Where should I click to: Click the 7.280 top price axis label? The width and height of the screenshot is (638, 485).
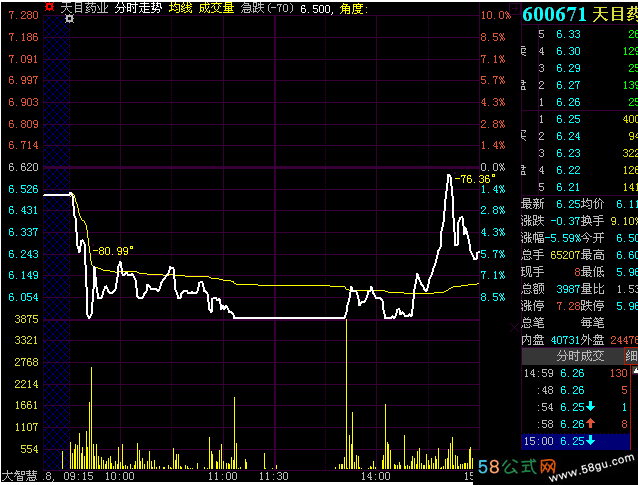[24, 15]
